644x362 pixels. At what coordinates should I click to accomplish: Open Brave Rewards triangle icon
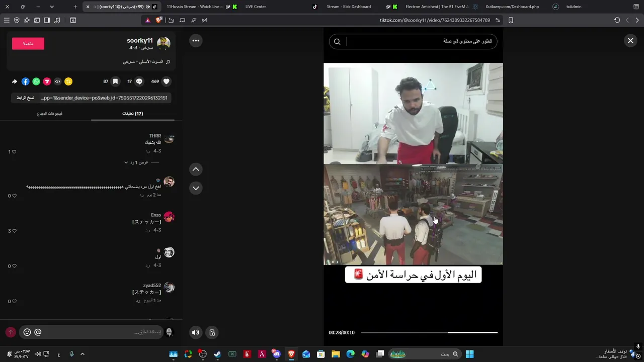[x=148, y=20]
